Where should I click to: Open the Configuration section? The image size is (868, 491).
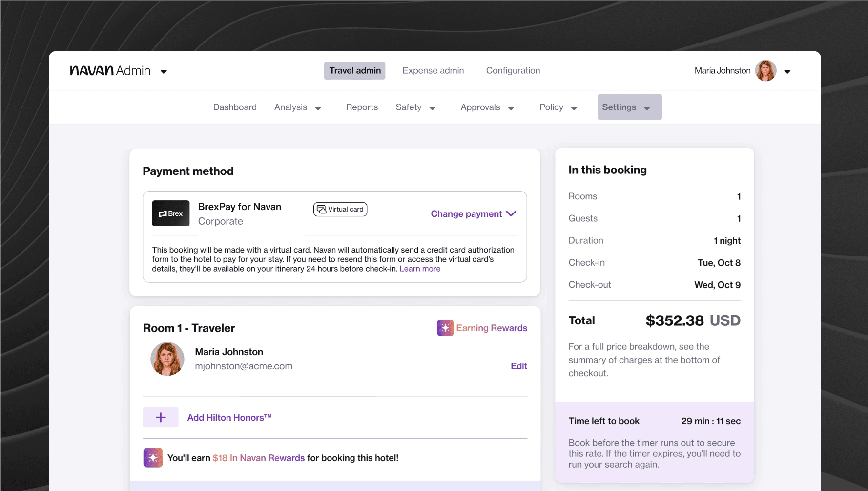pyautogui.click(x=513, y=70)
